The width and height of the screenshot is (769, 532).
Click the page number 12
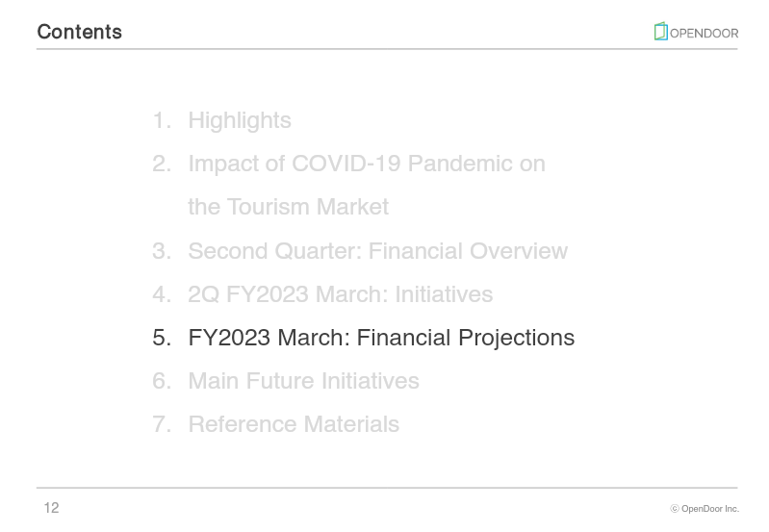pyautogui.click(x=52, y=508)
